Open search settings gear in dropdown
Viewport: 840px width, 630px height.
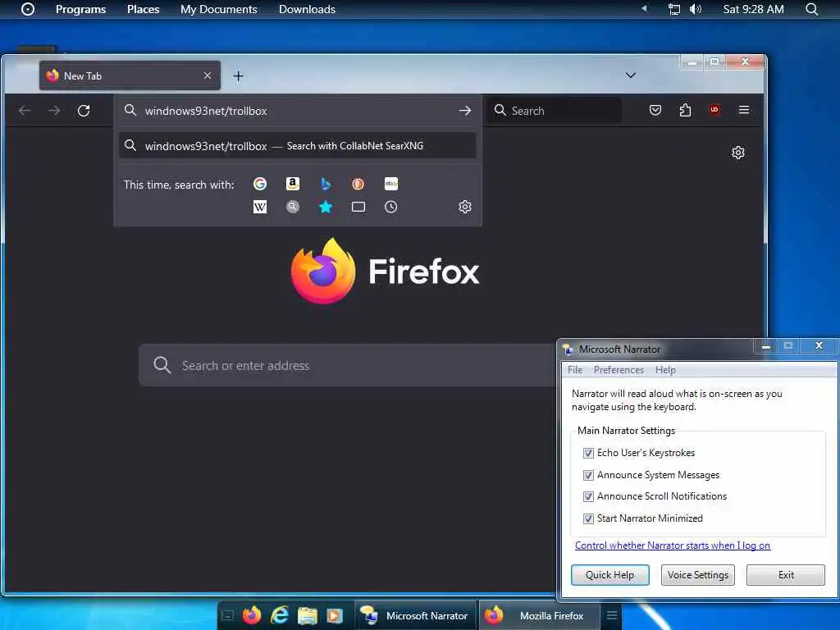[465, 207]
